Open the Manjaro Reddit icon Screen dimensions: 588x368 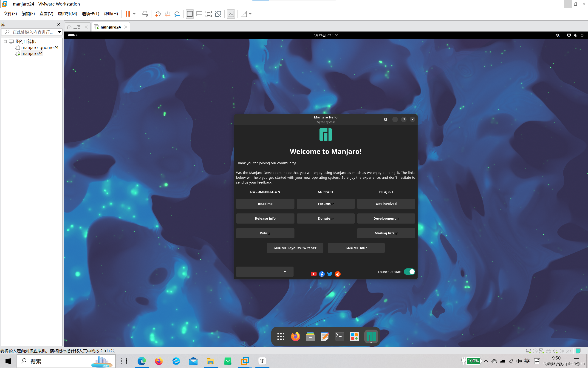coord(338,274)
